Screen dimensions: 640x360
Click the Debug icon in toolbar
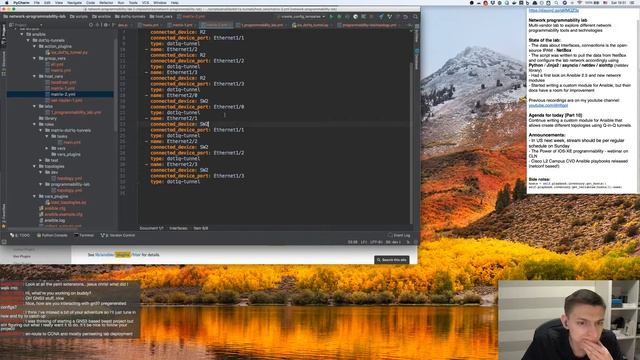[x=339, y=17]
